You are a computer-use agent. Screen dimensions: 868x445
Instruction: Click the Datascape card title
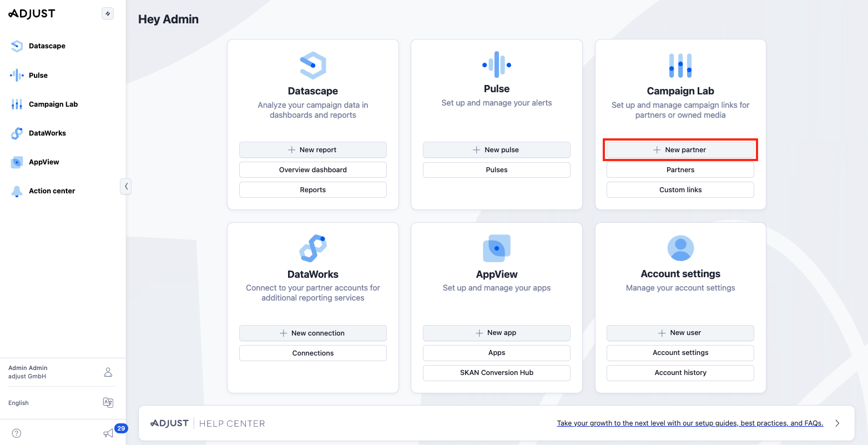313,91
